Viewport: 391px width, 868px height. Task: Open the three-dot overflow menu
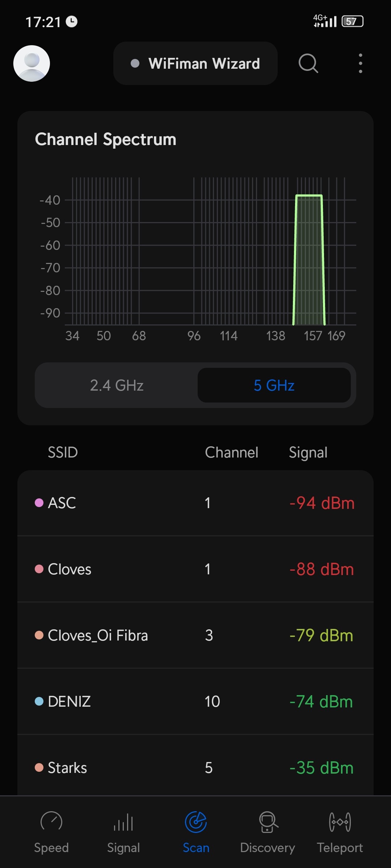click(x=360, y=63)
